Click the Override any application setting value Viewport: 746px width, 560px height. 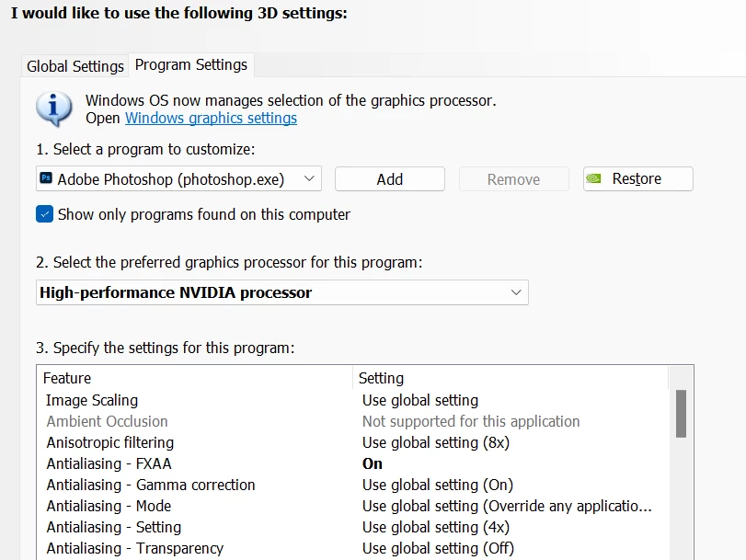click(507, 506)
